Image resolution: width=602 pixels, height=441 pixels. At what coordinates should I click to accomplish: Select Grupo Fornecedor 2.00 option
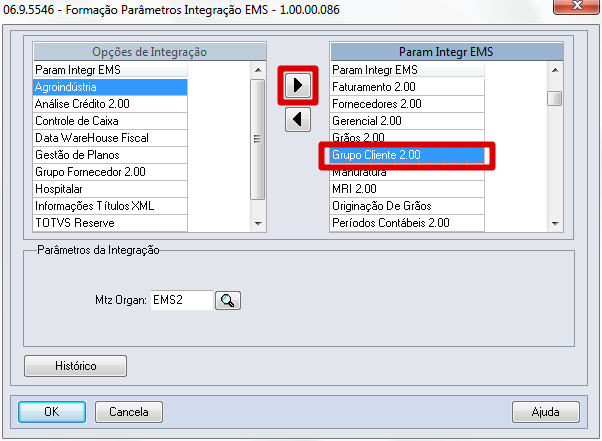[x=110, y=172]
